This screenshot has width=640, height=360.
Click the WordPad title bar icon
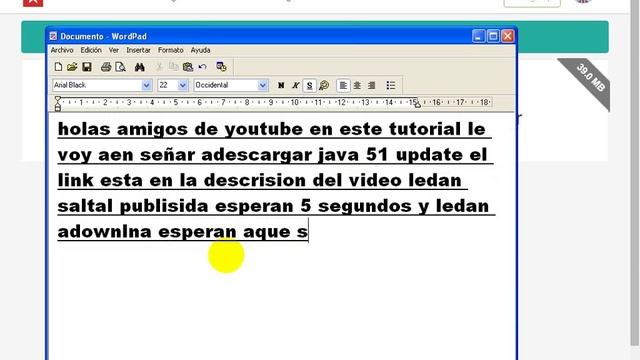pos(53,36)
